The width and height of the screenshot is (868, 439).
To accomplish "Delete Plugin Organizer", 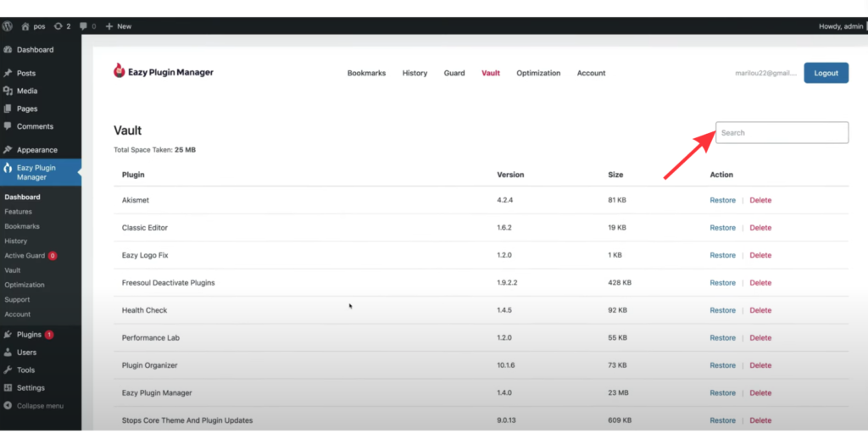I will [760, 365].
